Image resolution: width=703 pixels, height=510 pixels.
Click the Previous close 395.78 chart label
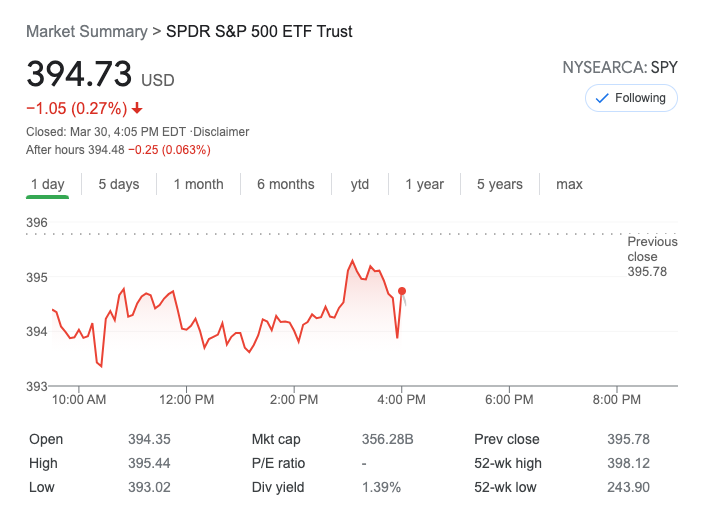tap(652, 257)
